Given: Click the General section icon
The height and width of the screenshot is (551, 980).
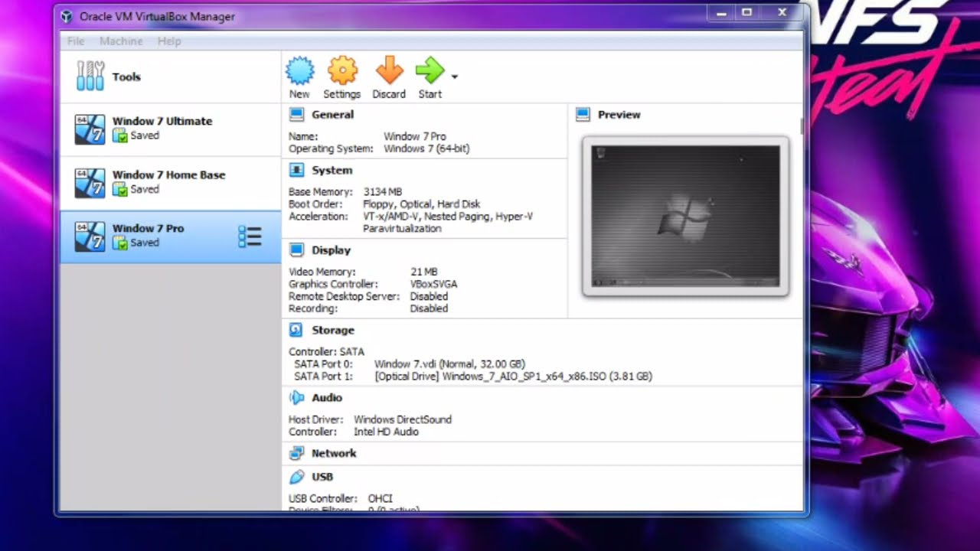Looking at the screenshot, I should (296, 115).
